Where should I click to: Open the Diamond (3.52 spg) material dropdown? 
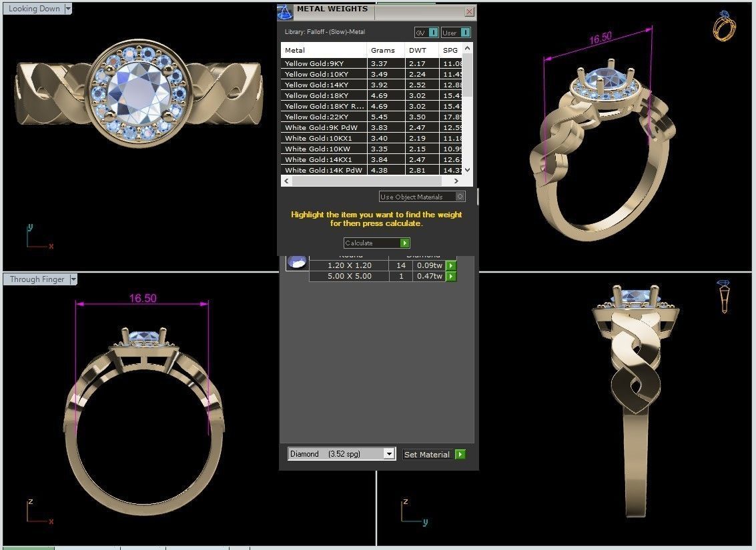(x=342, y=454)
